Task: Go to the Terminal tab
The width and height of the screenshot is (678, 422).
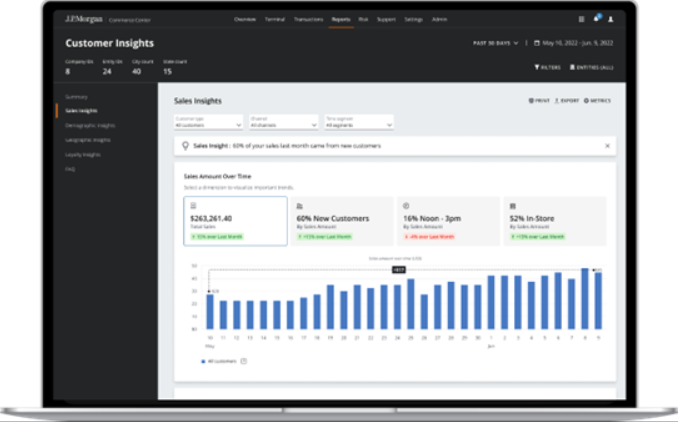Action: tap(275, 19)
